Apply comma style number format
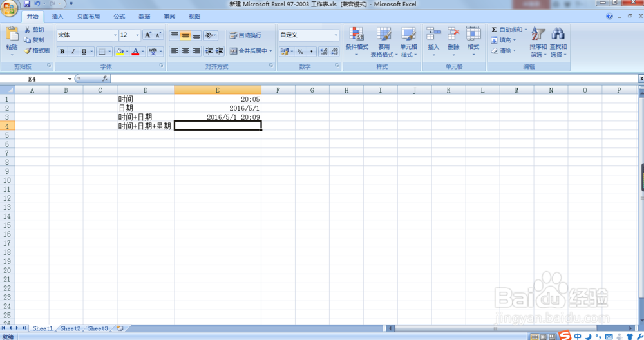The width and height of the screenshot is (644, 340). coord(312,52)
